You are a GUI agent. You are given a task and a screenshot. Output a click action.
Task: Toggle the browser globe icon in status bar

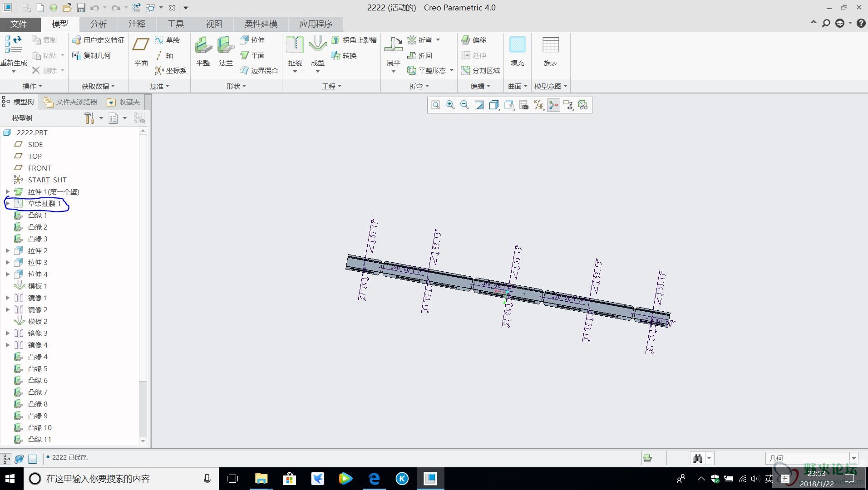19,459
